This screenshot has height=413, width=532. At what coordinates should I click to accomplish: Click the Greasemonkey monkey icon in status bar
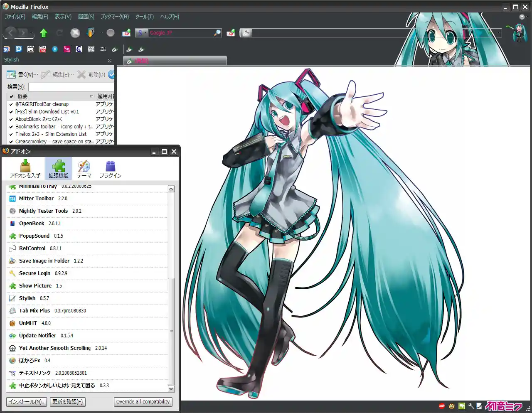pyautogui.click(x=452, y=406)
